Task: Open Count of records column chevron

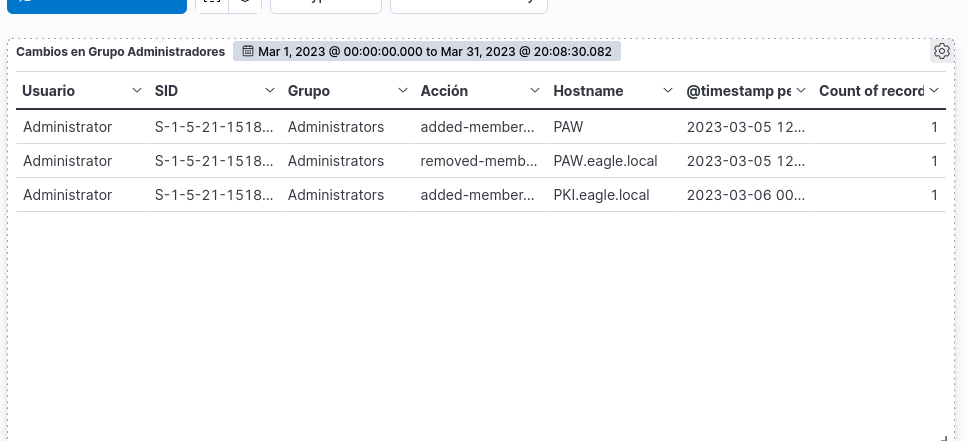Action: click(x=934, y=91)
